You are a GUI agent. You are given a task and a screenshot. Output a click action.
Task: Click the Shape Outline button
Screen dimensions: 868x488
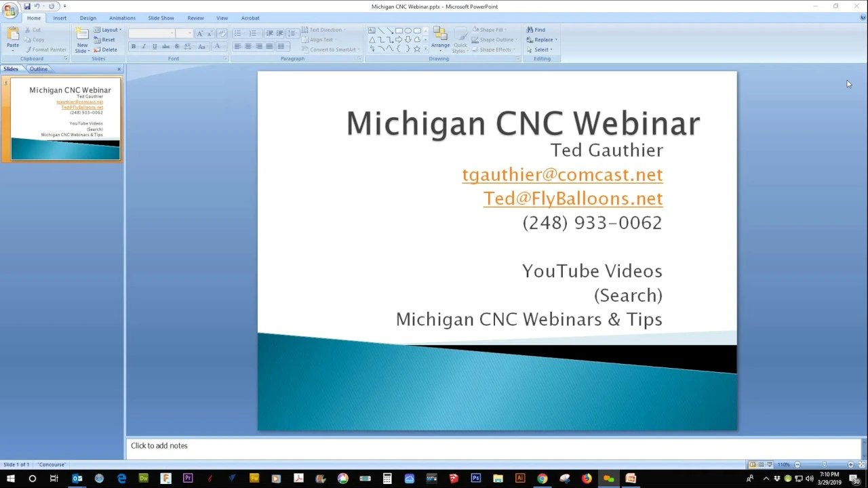pyautogui.click(x=494, y=39)
